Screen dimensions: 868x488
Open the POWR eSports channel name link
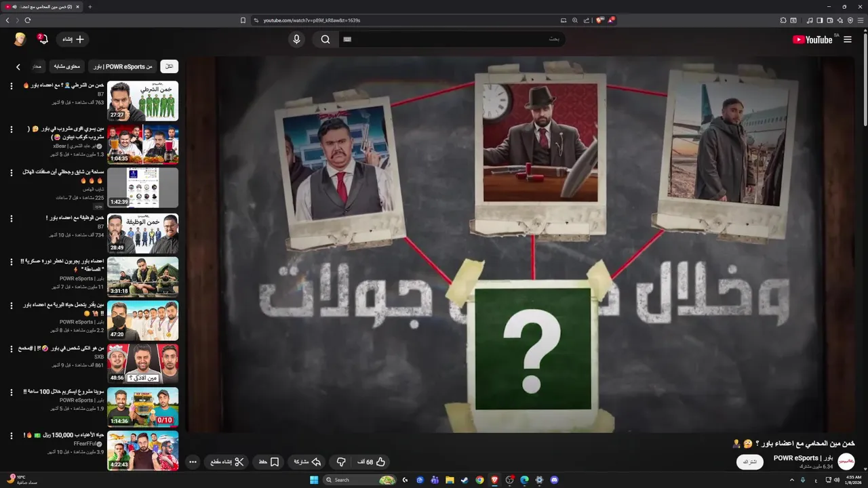[803, 457]
